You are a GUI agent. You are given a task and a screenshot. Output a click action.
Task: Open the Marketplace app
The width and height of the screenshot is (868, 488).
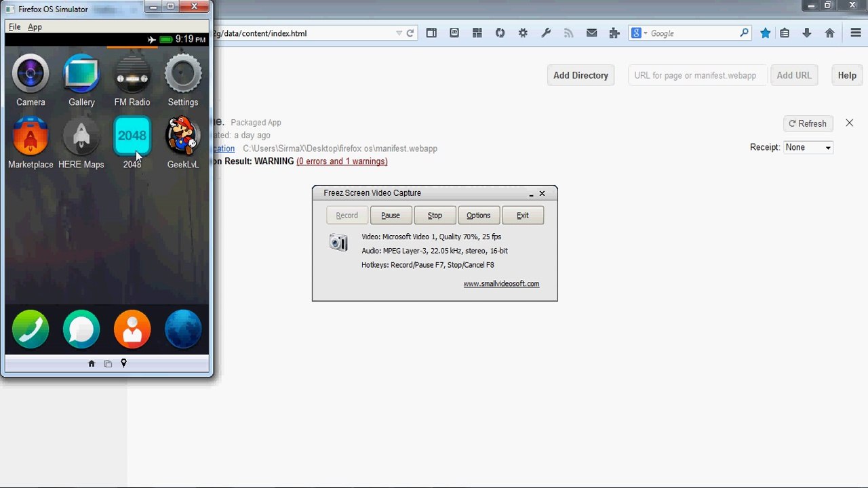31,136
